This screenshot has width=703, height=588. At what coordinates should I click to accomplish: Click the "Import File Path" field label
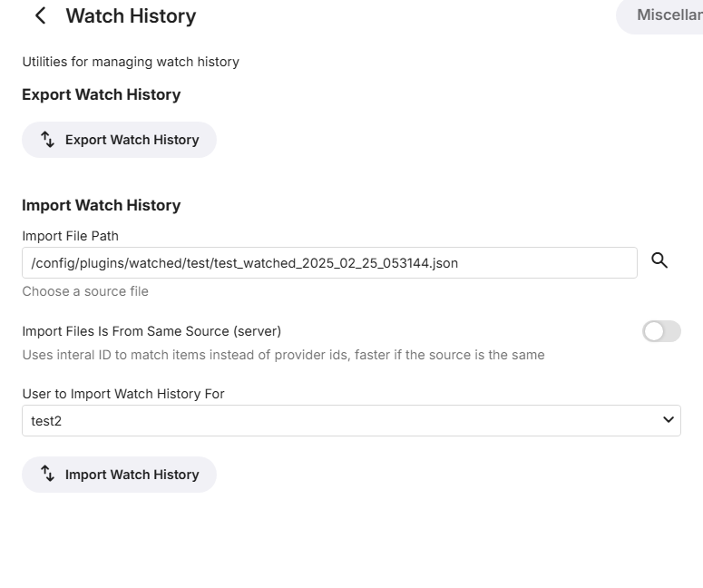pos(70,236)
